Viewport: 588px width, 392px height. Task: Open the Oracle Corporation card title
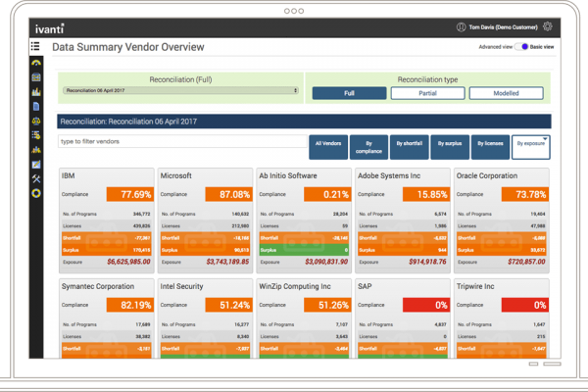point(487,175)
